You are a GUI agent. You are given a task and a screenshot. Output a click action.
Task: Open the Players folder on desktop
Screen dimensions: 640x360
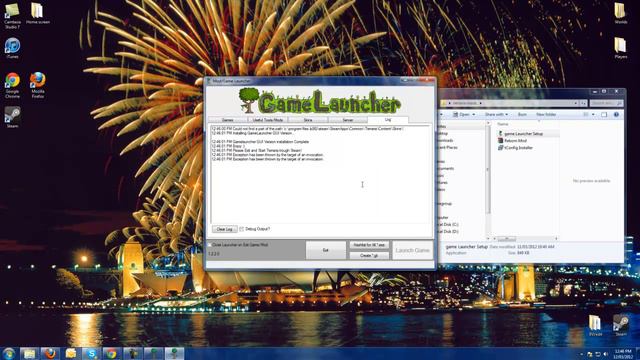tap(620, 48)
